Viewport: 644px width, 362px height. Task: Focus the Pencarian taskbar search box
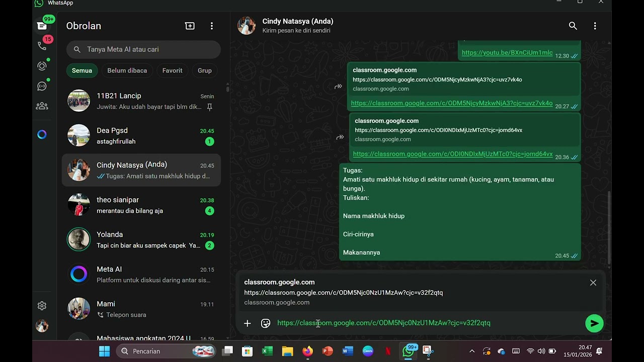click(x=166, y=351)
